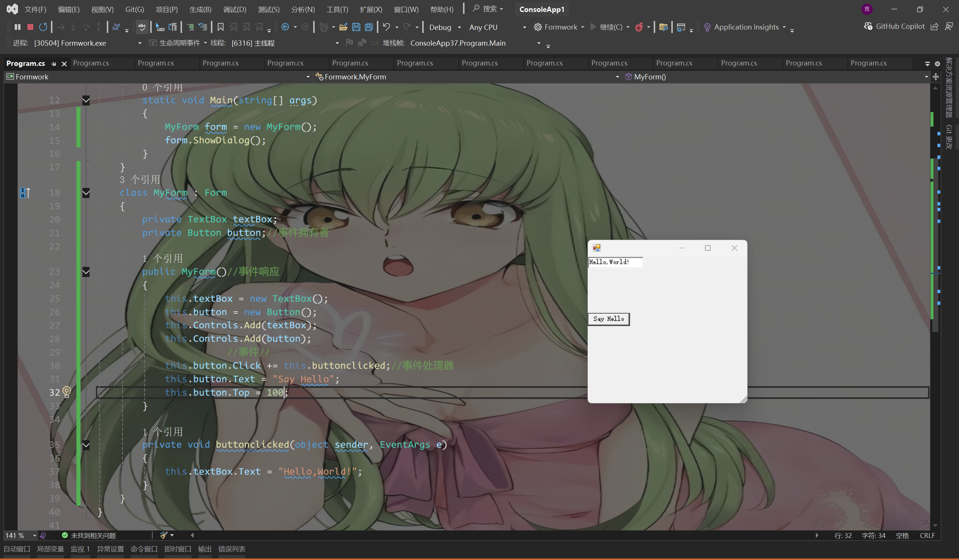Increase line indent in toolbar
This screenshot has height=560, width=959.
pyautogui.click(x=190, y=27)
